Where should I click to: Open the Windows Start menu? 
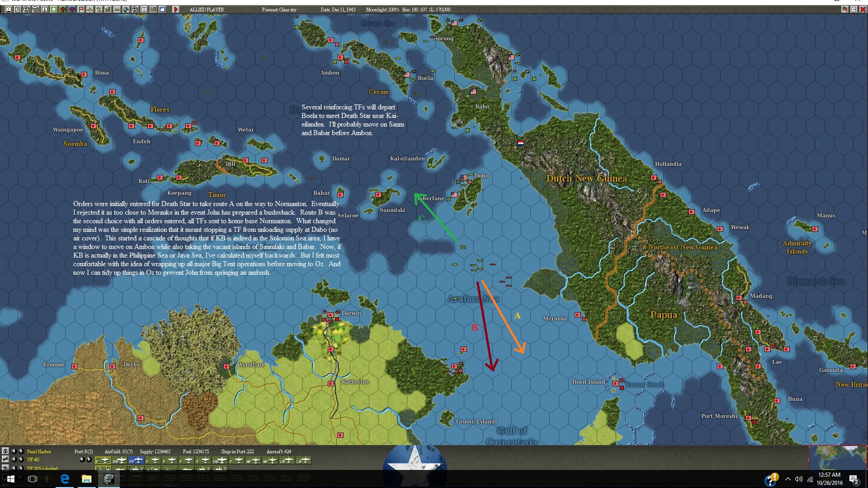(11, 479)
